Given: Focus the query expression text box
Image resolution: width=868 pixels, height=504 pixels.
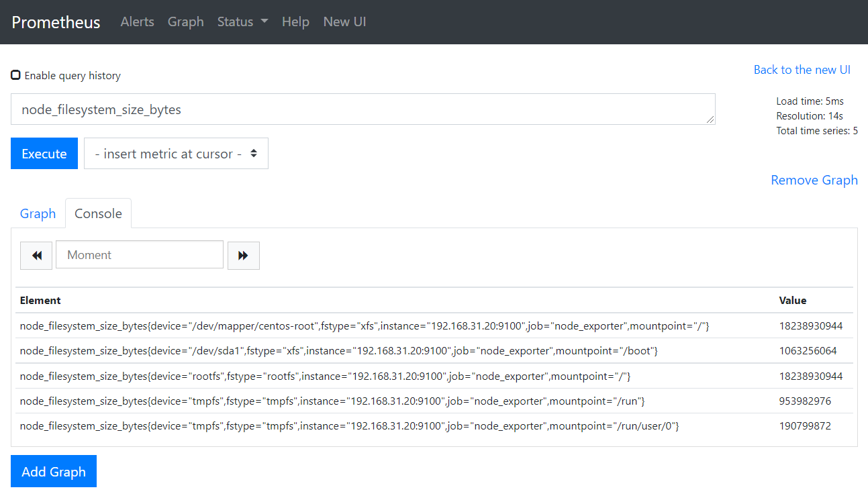Looking at the screenshot, I should (363, 109).
